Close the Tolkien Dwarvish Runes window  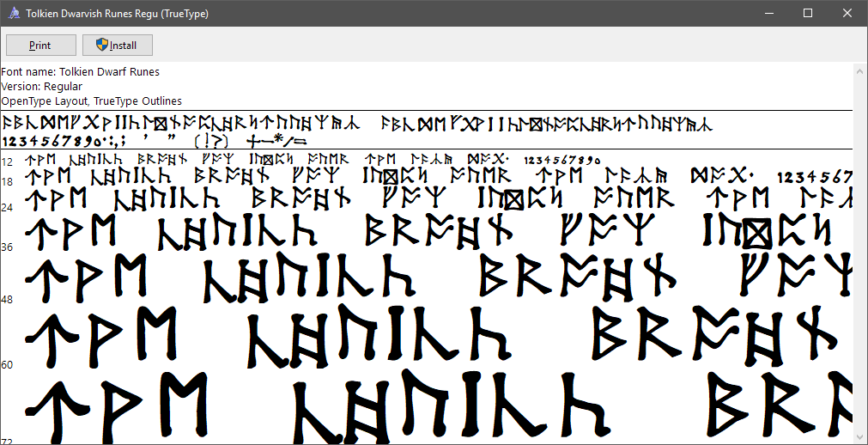(847, 13)
